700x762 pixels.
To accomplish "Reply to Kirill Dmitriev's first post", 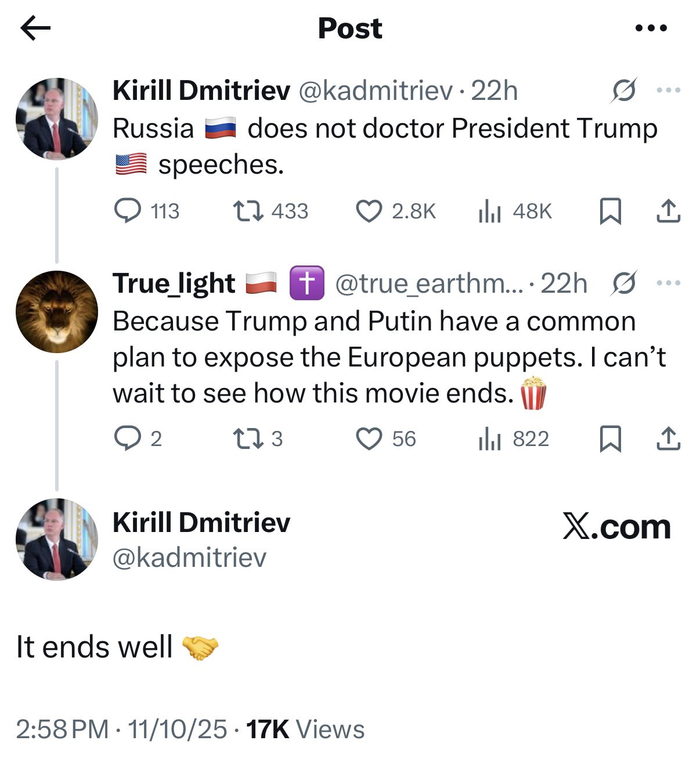I will click(127, 211).
